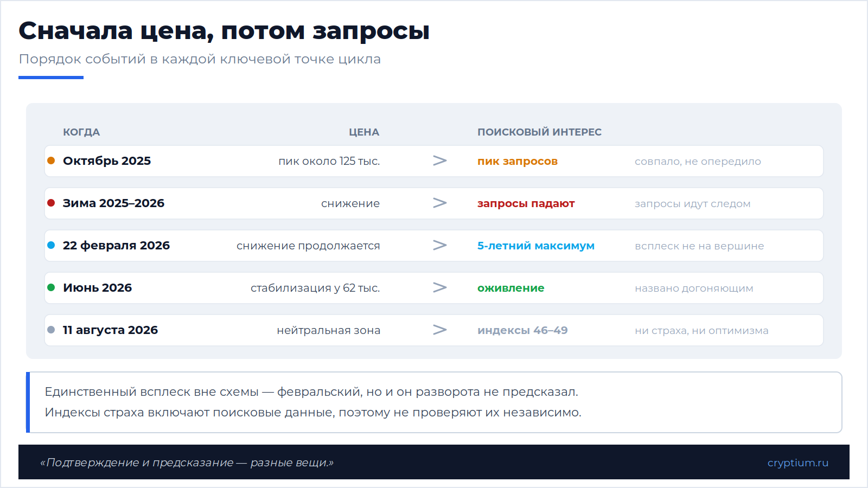The width and height of the screenshot is (868, 488).
Task: Click the note 'запросы идут следом'
Action: [x=693, y=203]
